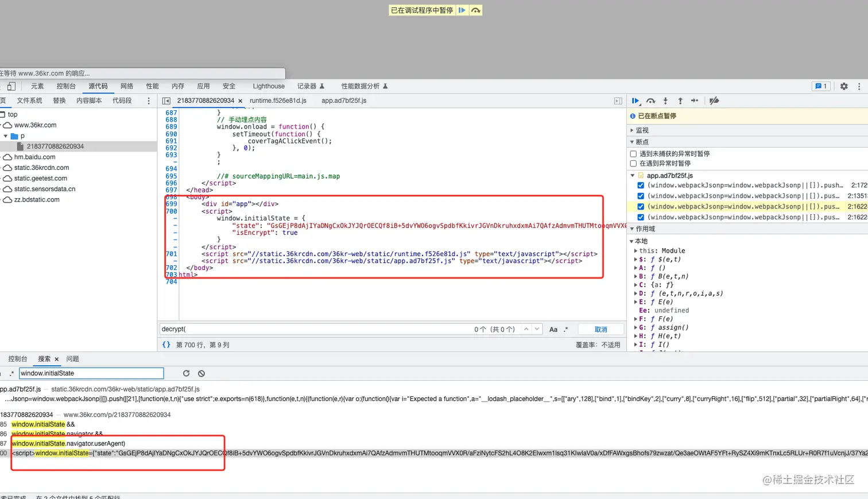Open DevTools settings gear
Image resolution: width=868 pixels, height=499 pixels.
(x=844, y=86)
